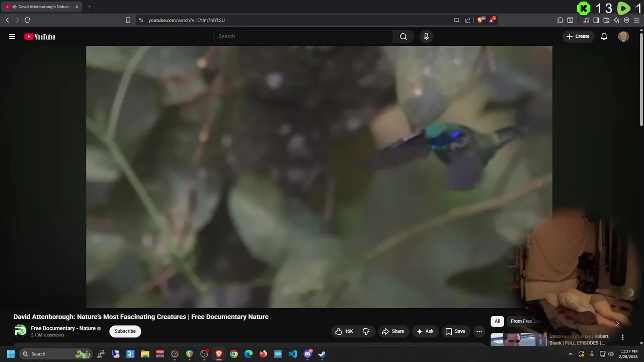The image size is (644, 362).
Task: Start voice search with the microphone icon
Action: (x=426, y=36)
